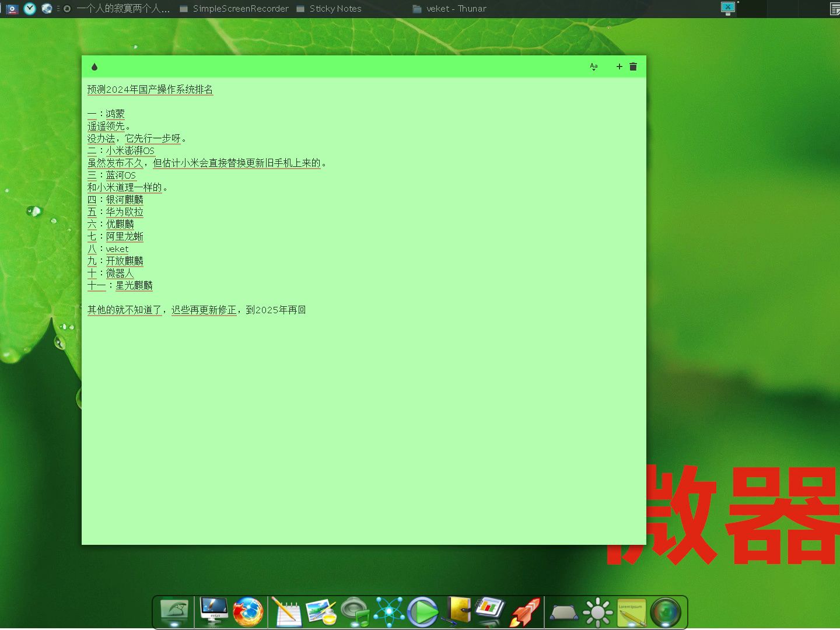Switch to Sticky Notes in the taskbar
This screenshot has width=840, height=630.
(329, 9)
